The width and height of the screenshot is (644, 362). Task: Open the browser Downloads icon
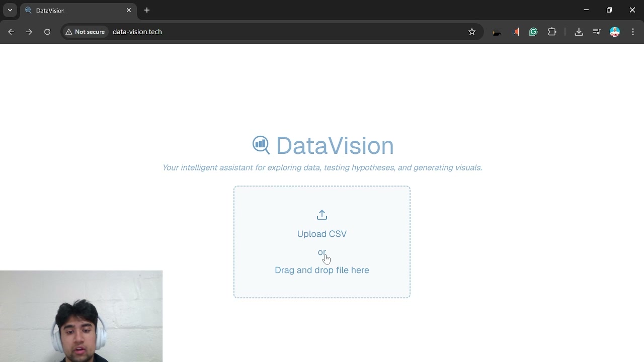click(x=579, y=32)
